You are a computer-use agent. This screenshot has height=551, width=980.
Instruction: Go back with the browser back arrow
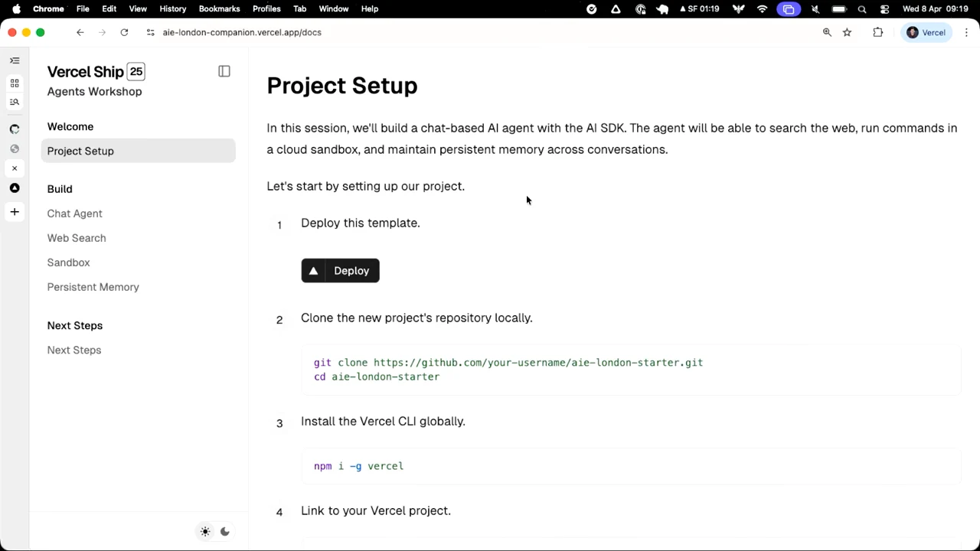click(x=80, y=32)
